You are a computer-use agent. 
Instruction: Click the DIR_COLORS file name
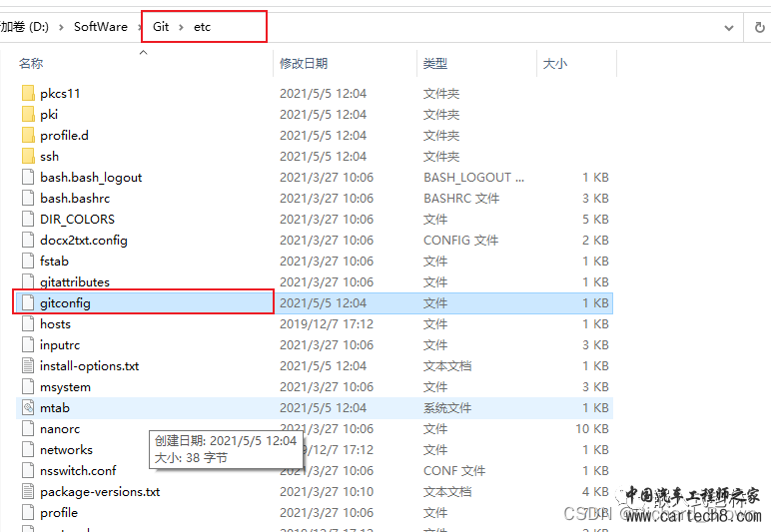point(77,219)
